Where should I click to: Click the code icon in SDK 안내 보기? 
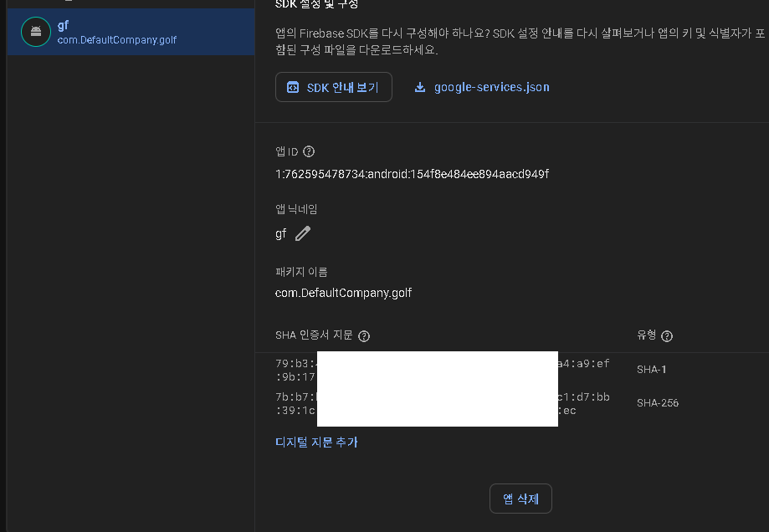pyautogui.click(x=293, y=87)
